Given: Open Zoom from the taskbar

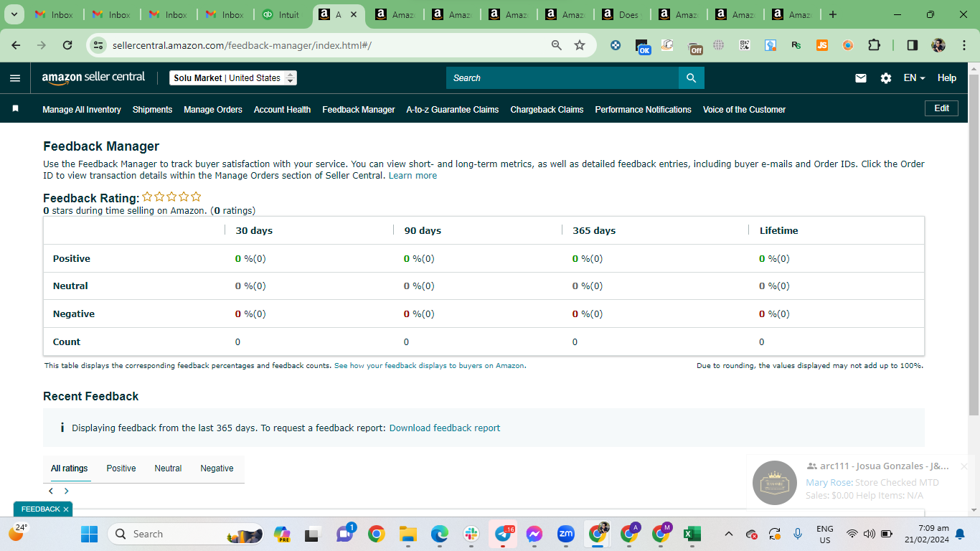Looking at the screenshot, I should click(566, 534).
